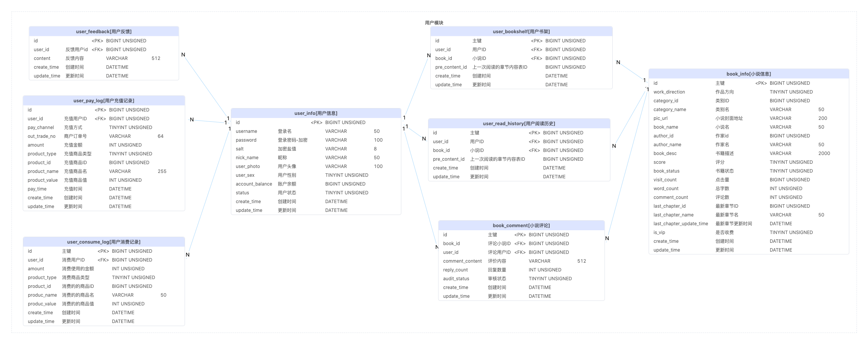
Task: Click the user_pay_log[用户充值记录] table title
Action: [x=104, y=101]
